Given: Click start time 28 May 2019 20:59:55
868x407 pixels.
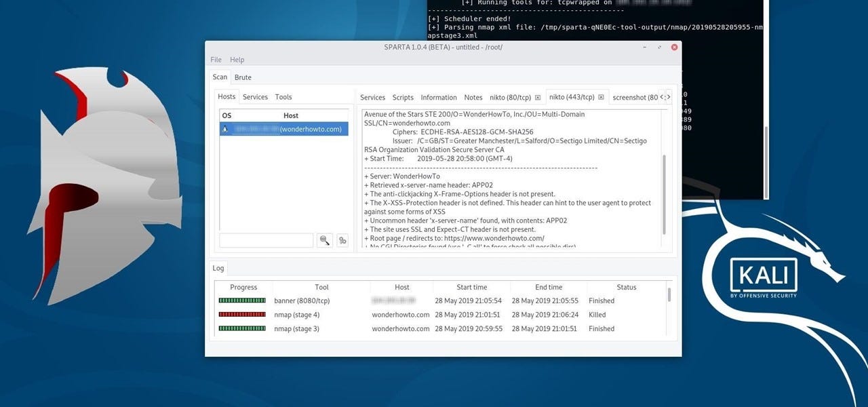Looking at the screenshot, I should point(468,329).
